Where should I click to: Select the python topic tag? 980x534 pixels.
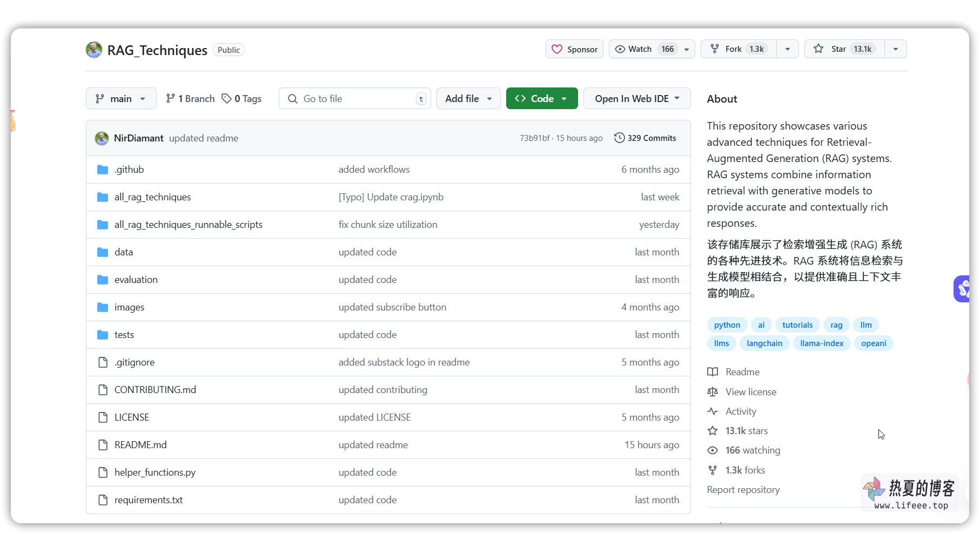(x=727, y=325)
